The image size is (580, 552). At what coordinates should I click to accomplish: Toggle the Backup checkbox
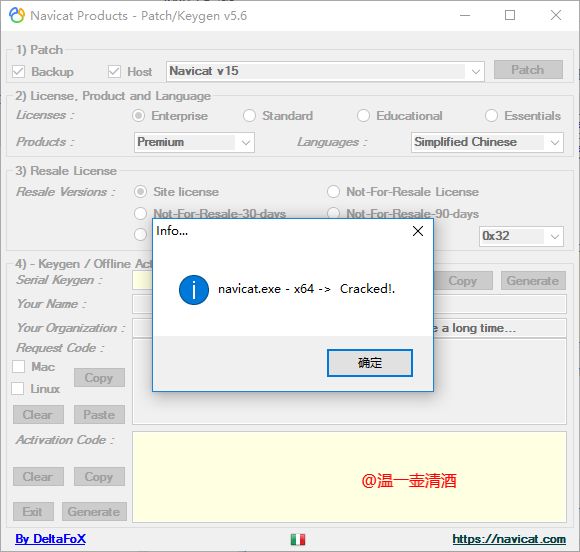(x=18, y=72)
